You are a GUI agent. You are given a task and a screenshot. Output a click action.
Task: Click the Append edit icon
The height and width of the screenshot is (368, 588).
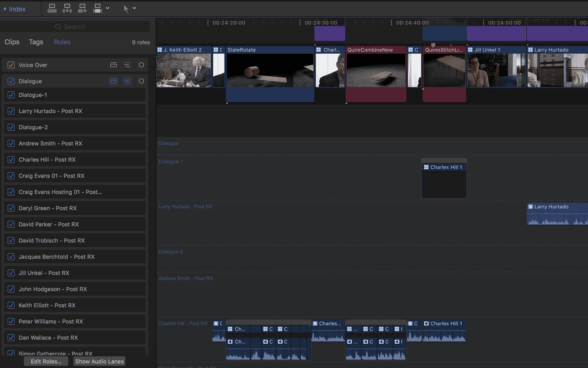click(x=82, y=8)
